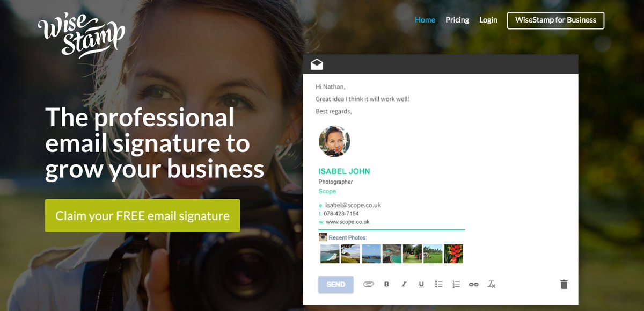644x311 pixels.
Task: Toggle italic formatting in email toolbar
Action: tap(404, 284)
